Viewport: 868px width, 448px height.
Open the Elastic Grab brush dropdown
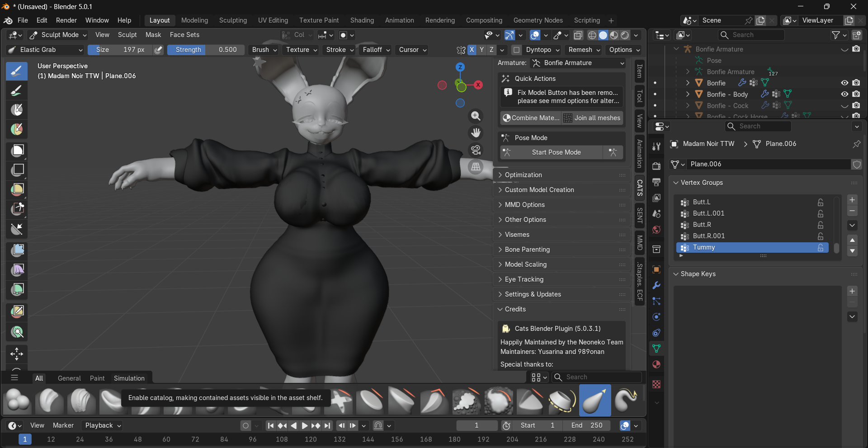[x=45, y=50]
